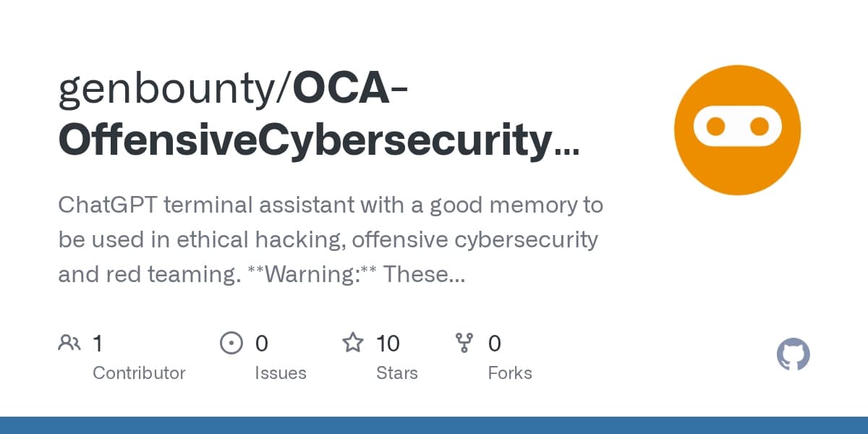The height and width of the screenshot is (434, 868).
Task: Click the Forks label
Action: pos(509,373)
